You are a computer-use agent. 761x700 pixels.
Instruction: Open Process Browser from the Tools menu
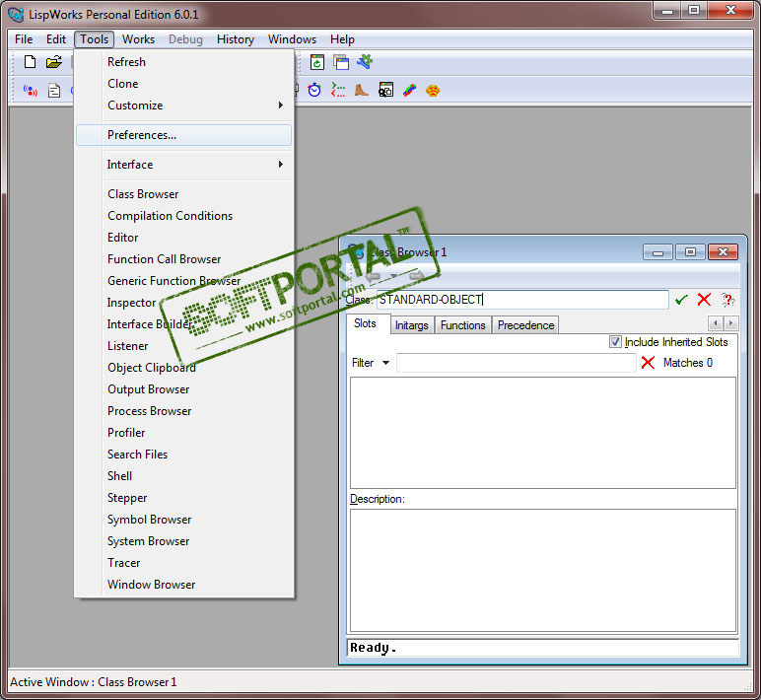[184, 411]
